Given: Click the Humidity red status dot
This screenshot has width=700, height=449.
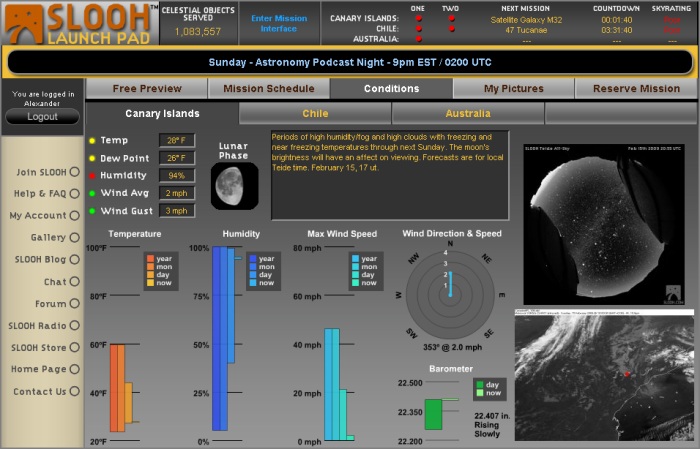Looking at the screenshot, I should (92, 176).
